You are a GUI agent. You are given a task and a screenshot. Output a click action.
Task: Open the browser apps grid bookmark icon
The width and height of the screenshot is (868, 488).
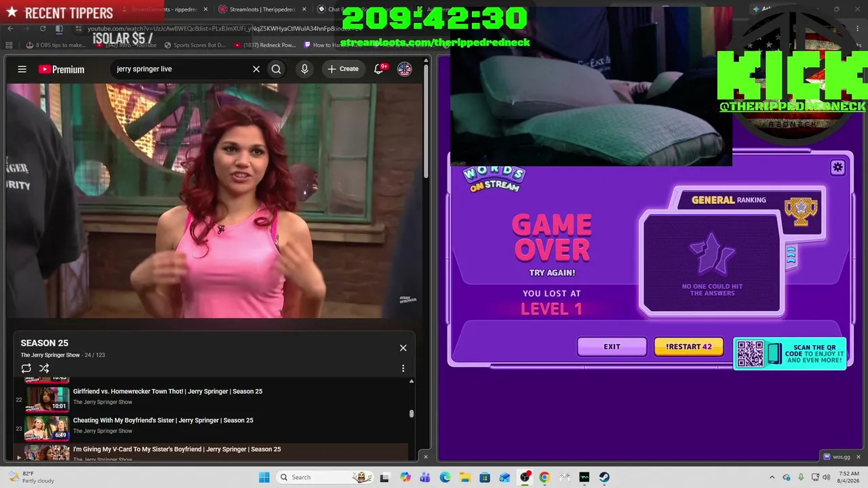pos(9,45)
